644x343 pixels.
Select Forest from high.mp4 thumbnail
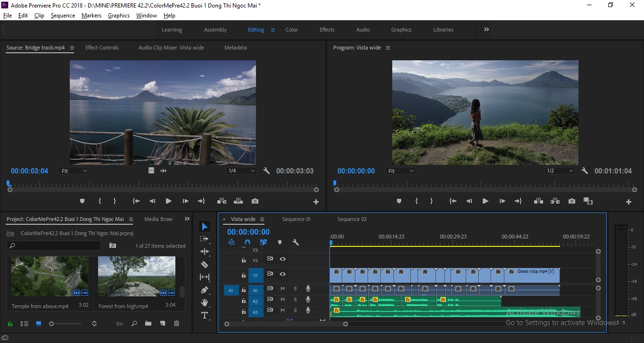(x=136, y=277)
